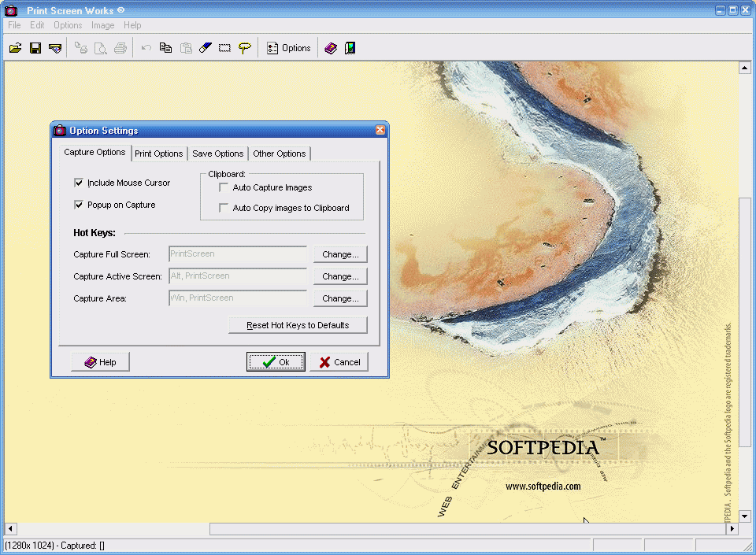Change the Capture Area hotkey

[x=340, y=298]
